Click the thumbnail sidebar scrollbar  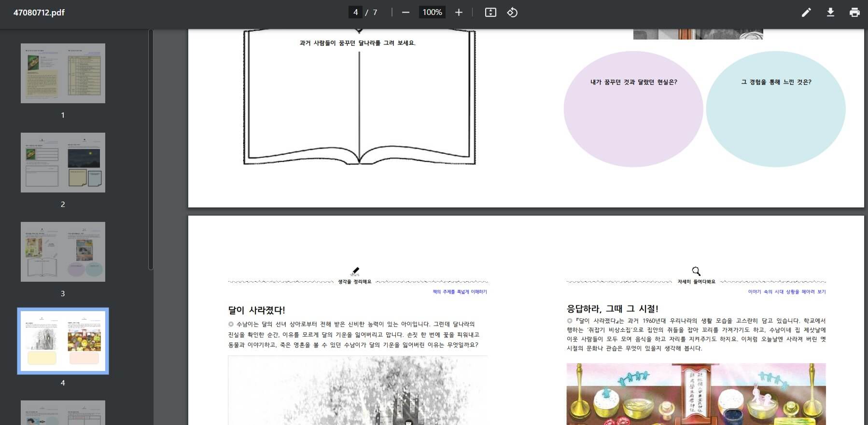pos(151,150)
